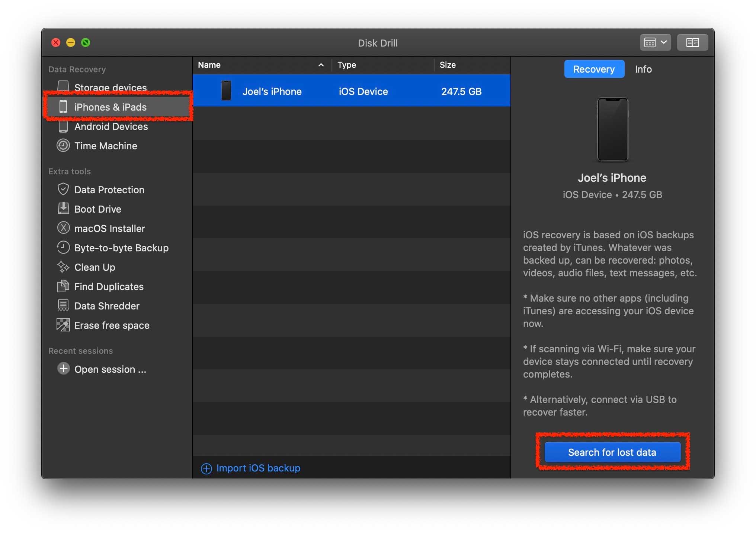
Task: Select Joel's iPhone device entry
Action: 353,91
